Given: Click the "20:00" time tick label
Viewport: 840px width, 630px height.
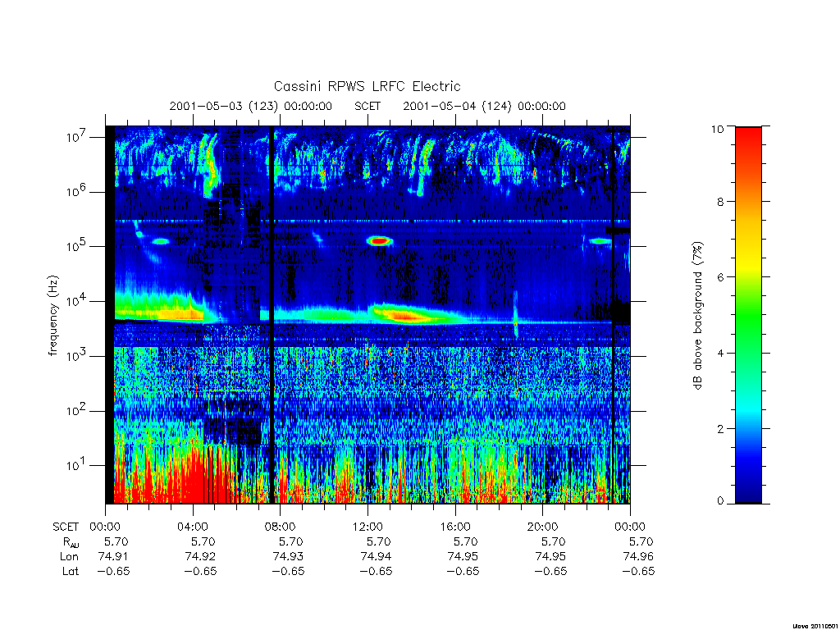Looking at the screenshot, I should (x=542, y=527).
